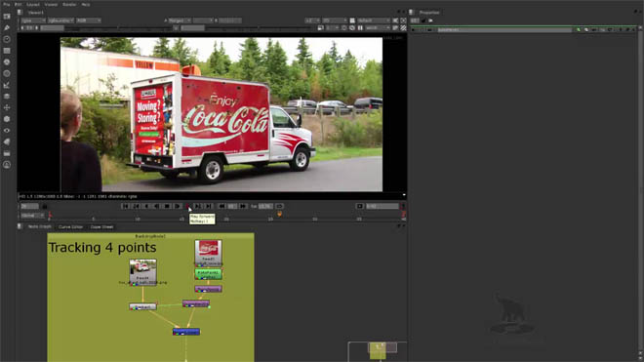Click the Stop playback button
Image resolution: width=644 pixels, height=362 pixels.
(x=167, y=206)
